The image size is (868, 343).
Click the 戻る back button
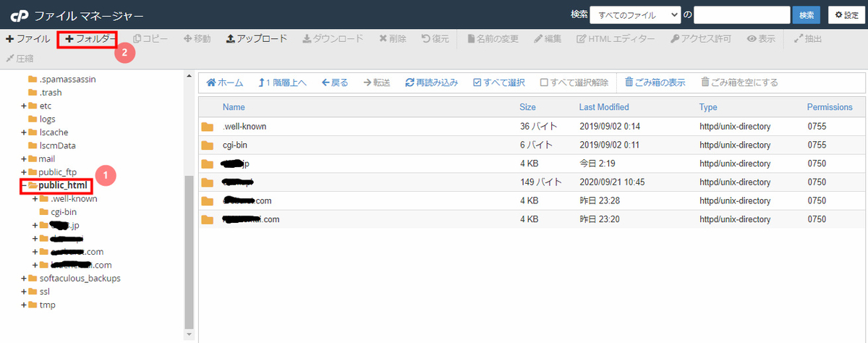(335, 82)
